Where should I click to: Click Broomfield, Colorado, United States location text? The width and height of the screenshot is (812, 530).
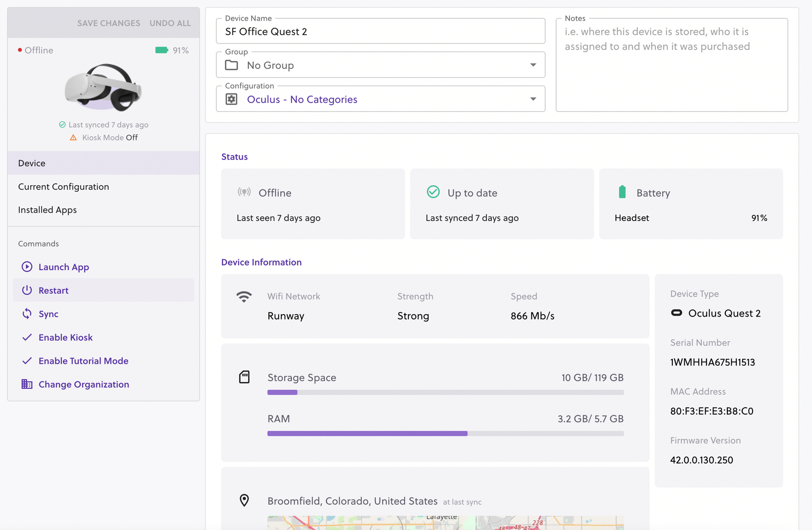tap(353, 501)
